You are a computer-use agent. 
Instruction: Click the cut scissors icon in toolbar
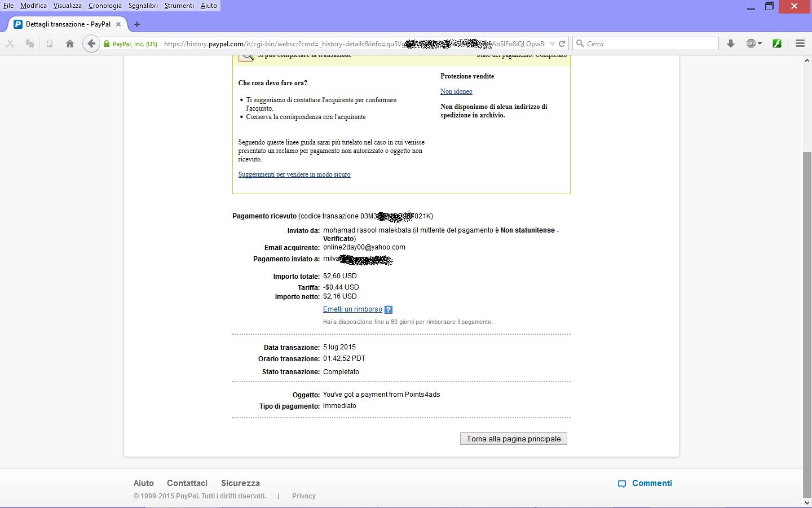pyautogui.click(x=10, y=43)
